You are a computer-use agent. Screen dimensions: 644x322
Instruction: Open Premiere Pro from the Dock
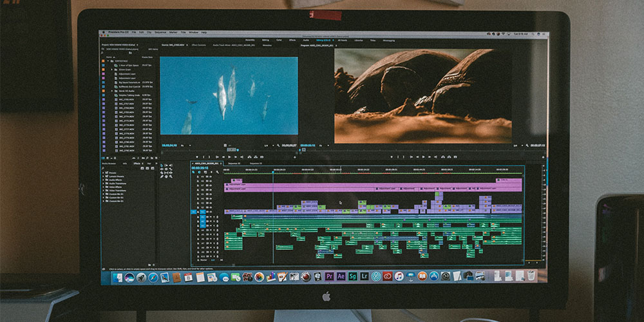click(329, 276)
